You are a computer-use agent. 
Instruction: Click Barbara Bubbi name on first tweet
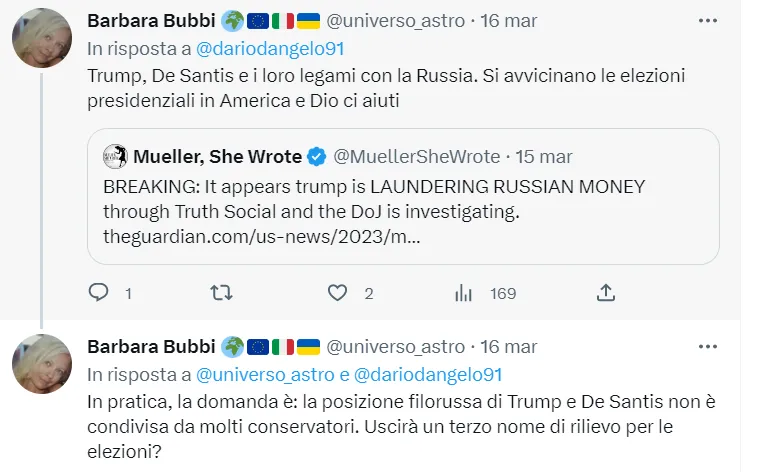click(x=150, y=20)
